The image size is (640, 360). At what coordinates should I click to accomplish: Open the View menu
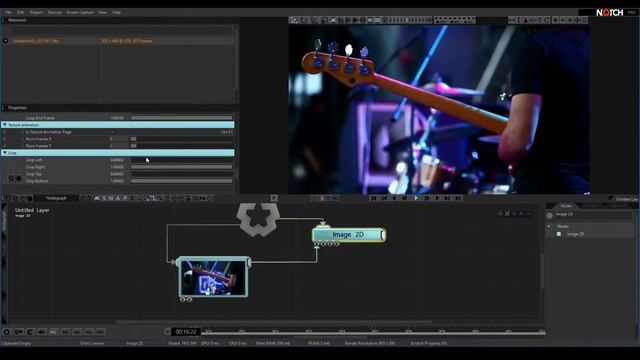[x=102, y=12]
